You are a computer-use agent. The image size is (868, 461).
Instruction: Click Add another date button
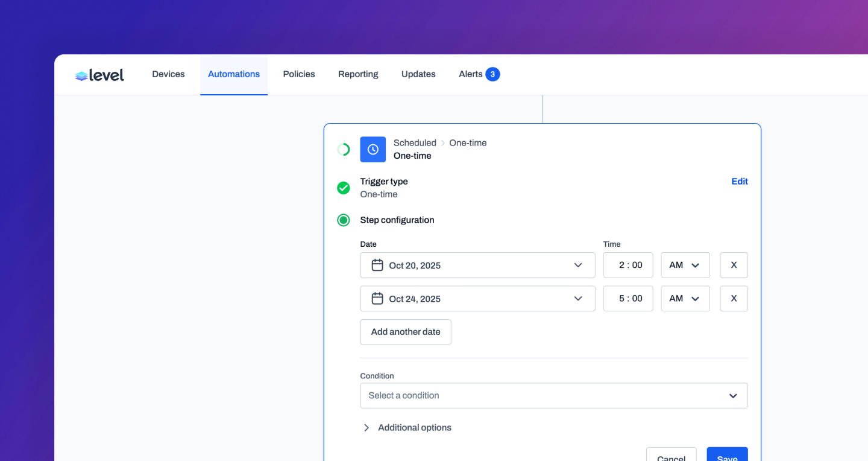(406, 332)
